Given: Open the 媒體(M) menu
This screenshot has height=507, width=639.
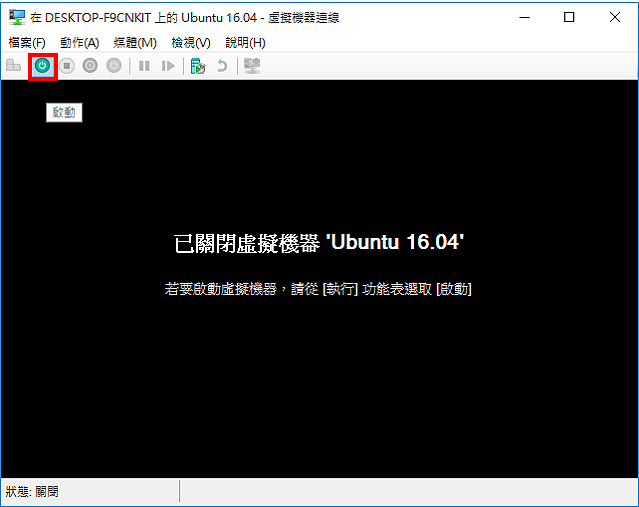Looking at the screenshot, I should (x=135, y=42).
